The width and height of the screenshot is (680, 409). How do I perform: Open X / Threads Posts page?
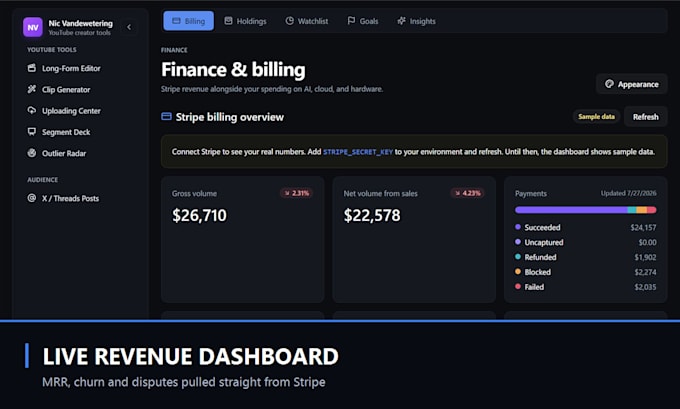pos(80,198)
